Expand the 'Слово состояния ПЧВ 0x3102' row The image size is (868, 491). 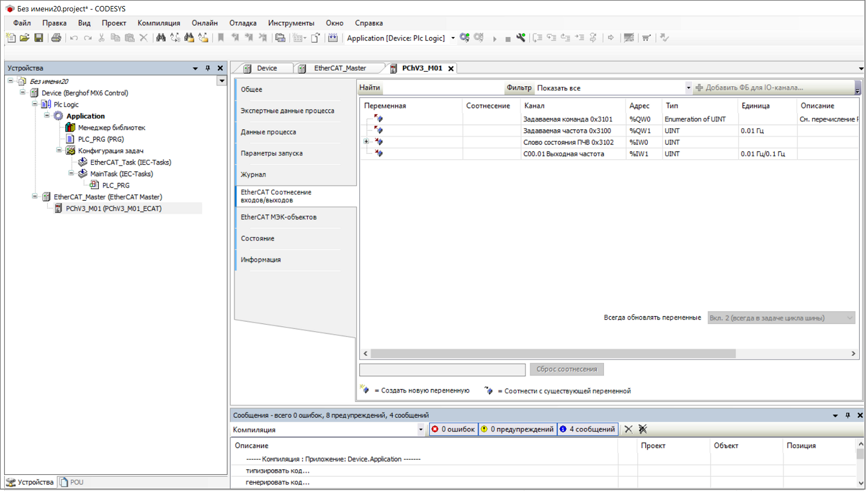tap(365, 142)
